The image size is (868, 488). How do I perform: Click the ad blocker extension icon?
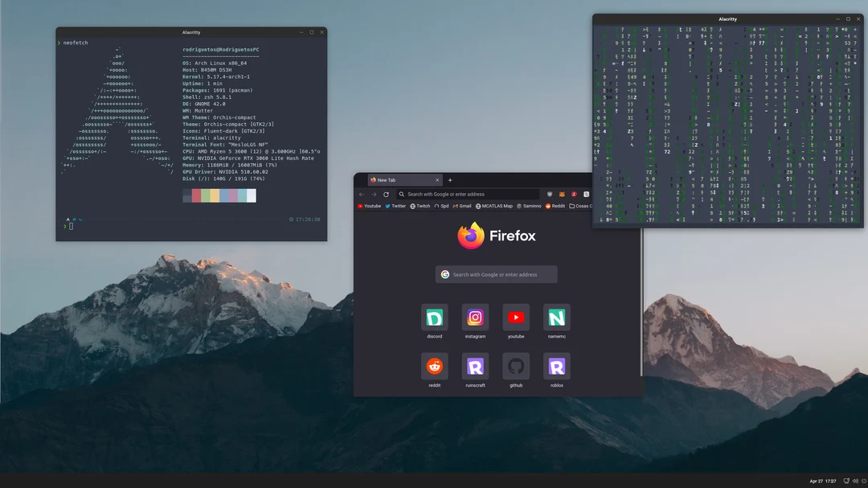573,195
